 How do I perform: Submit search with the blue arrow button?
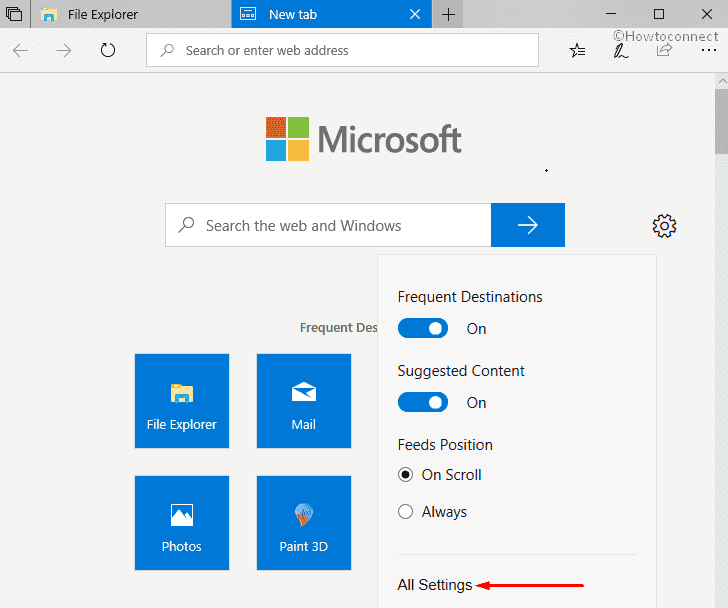[x=528, y=225]
